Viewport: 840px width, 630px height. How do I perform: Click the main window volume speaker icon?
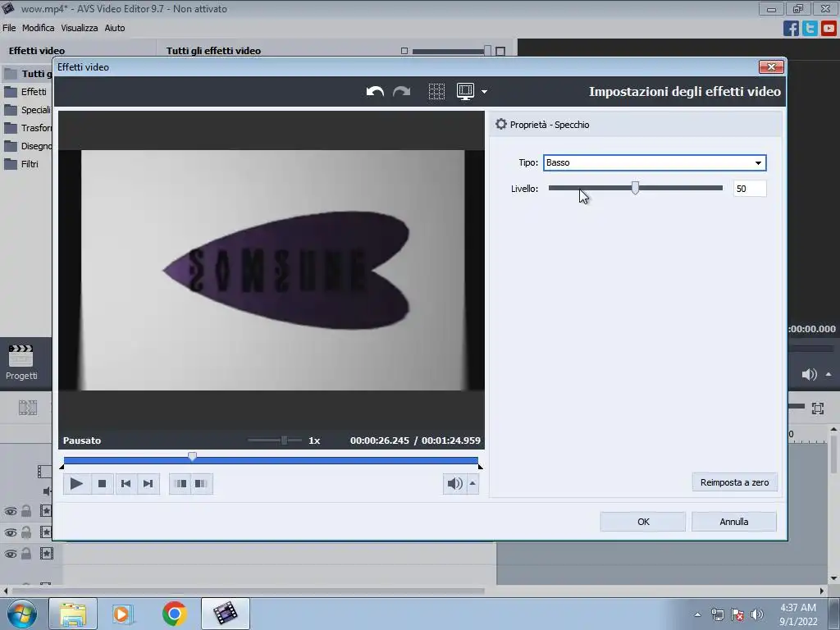[x=809, y=374]
